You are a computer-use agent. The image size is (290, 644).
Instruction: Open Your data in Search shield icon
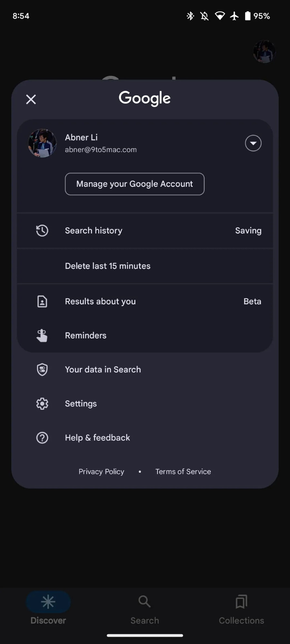click(x=42, y=370)
